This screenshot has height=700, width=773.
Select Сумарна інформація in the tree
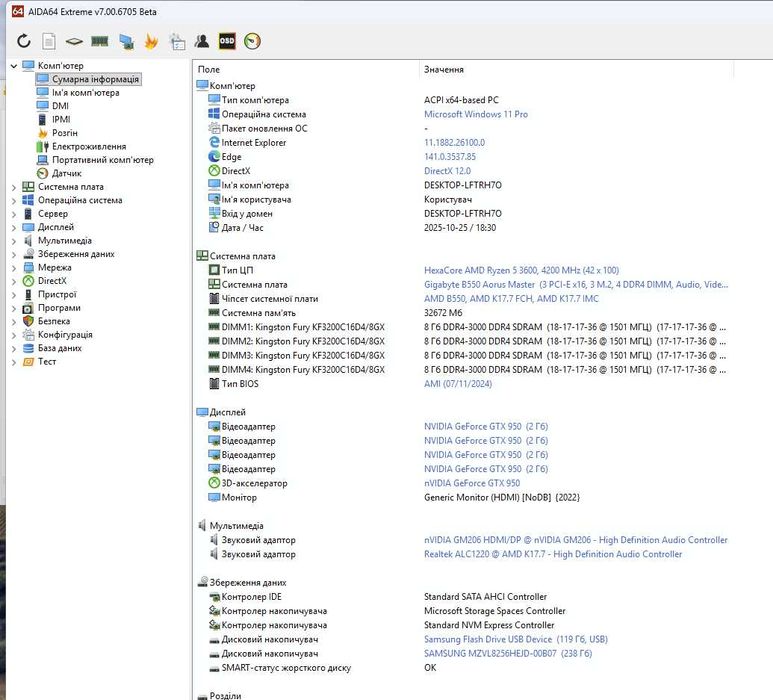(x=96, y=79)
